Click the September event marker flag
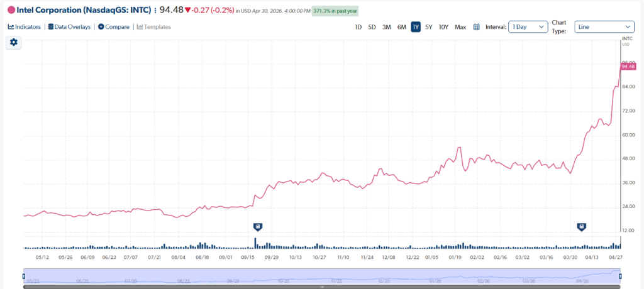Image resolution: width=644 pixels, height=289 pixels. tap(257, 227)
